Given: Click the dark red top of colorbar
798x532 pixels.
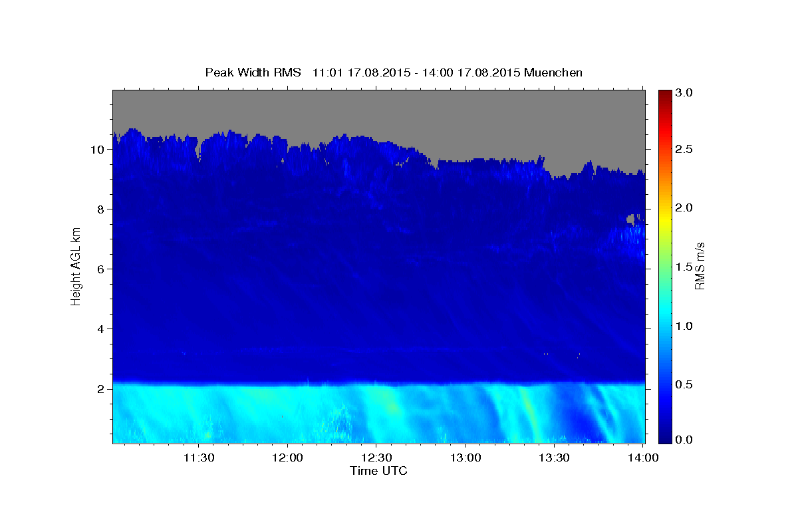Looking at the screenshot, I should 665,94.
